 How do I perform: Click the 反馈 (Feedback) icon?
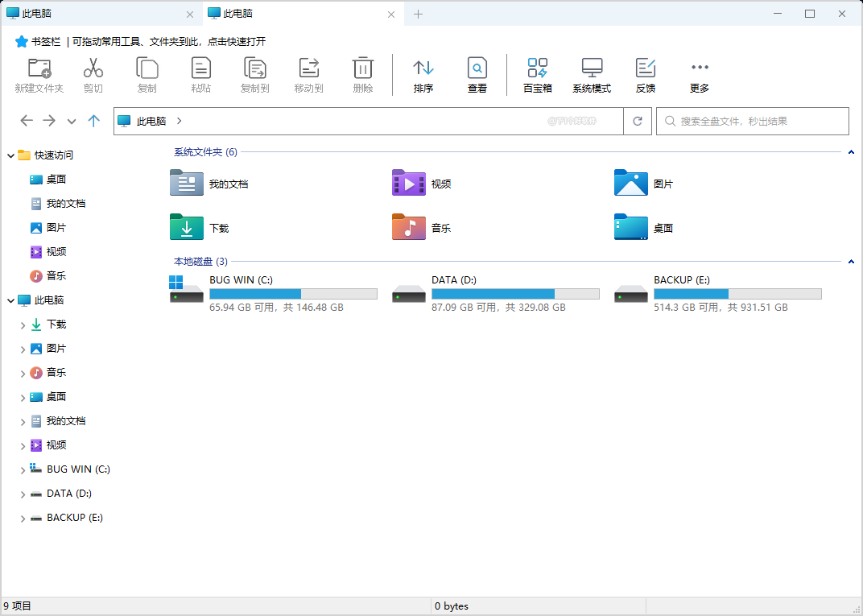pos(645,74)
